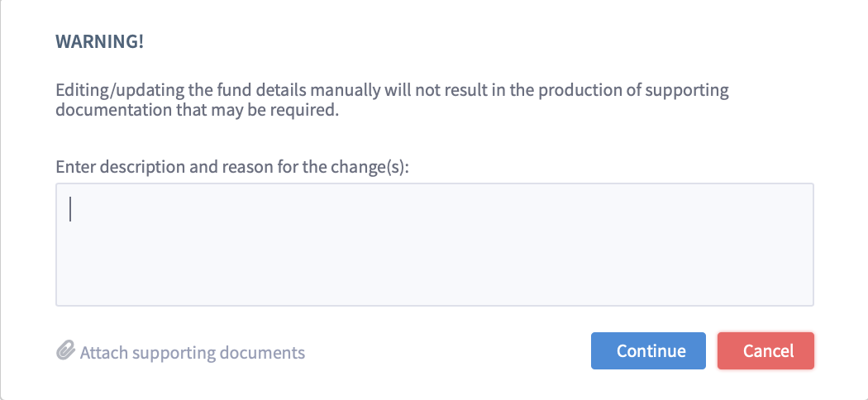Click the warning message about fund details
This screenshot has height=400, width=868.
[392, 100]
